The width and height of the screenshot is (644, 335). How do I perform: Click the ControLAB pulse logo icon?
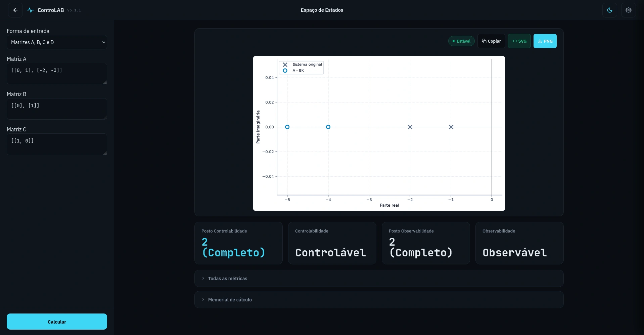[31, 10]
